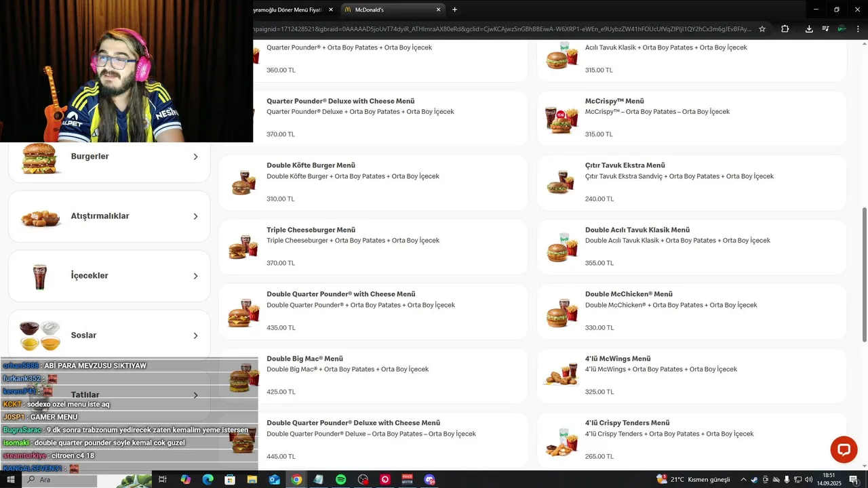Open a new browser tab
This screenshot has height=488, width=868.
(454, 9)
